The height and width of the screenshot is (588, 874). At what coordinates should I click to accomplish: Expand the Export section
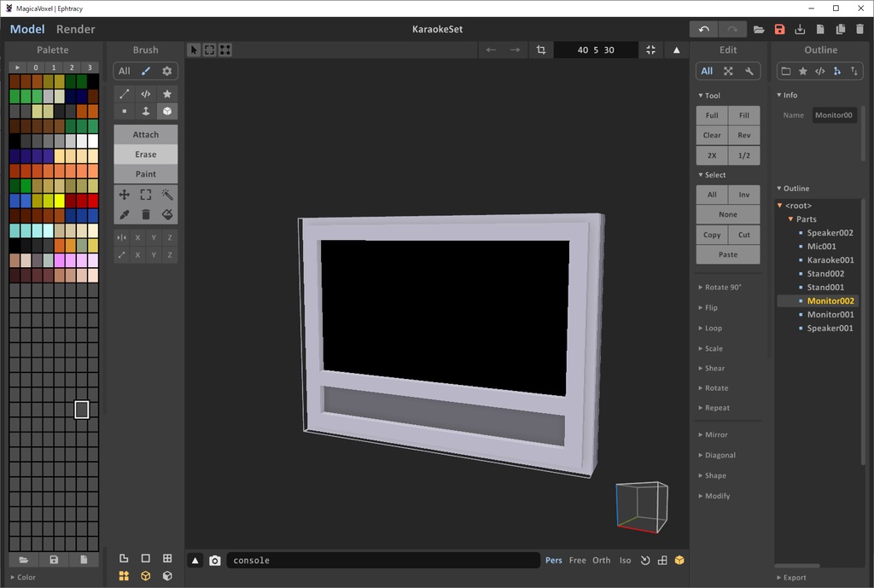tap(791, 578)
